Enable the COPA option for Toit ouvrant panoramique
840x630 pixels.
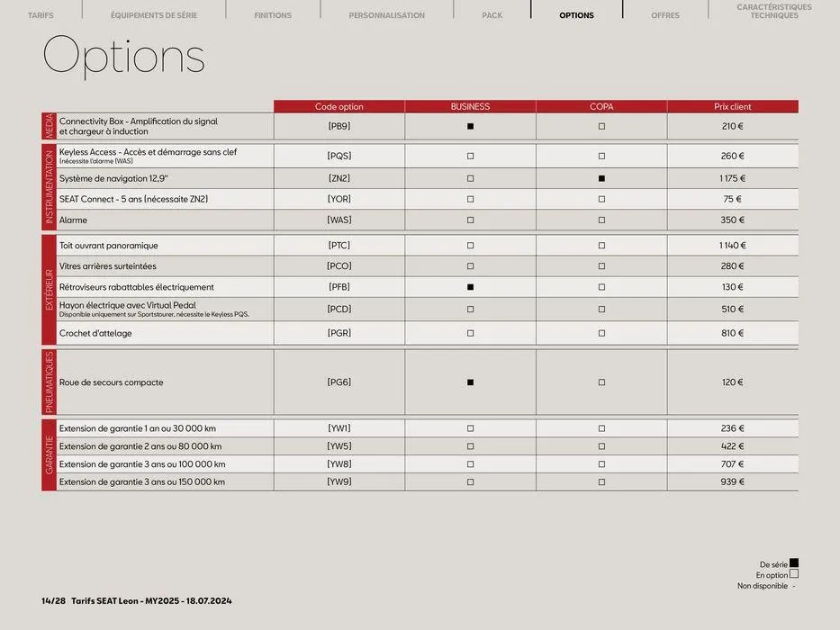pos(601,244)
